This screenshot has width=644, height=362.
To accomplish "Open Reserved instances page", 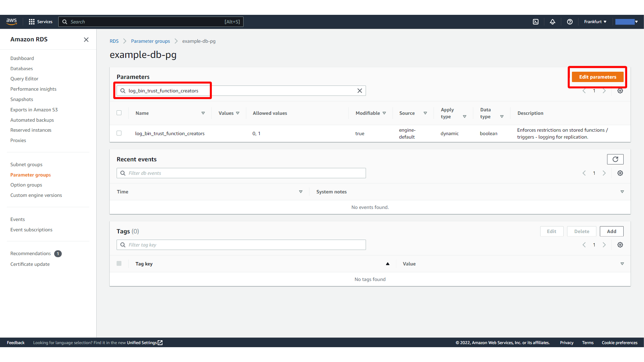I will (31, 130).
